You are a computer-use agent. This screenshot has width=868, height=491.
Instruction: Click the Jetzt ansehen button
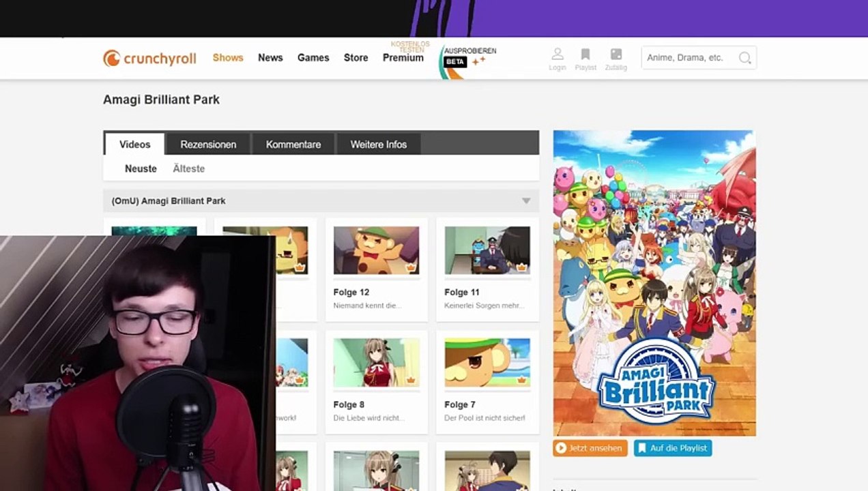point(590,448)
